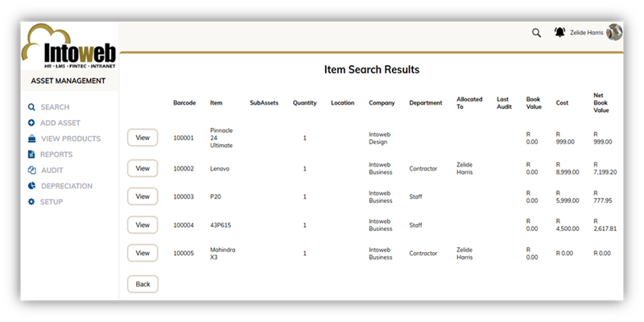Click the ASSET MANAGEMENT heading
Image resolution: width=644 pixels, height=322 pixels.
click(x=68, y=81)
